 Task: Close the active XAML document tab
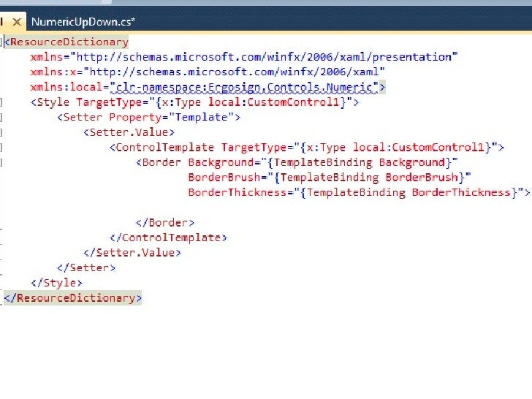[x=17, y=22]
